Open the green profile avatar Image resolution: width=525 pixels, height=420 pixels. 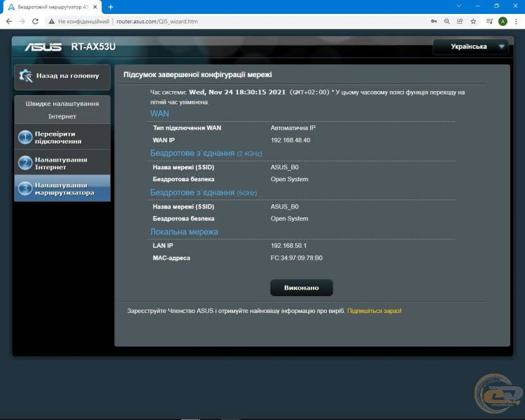(503, 22)
